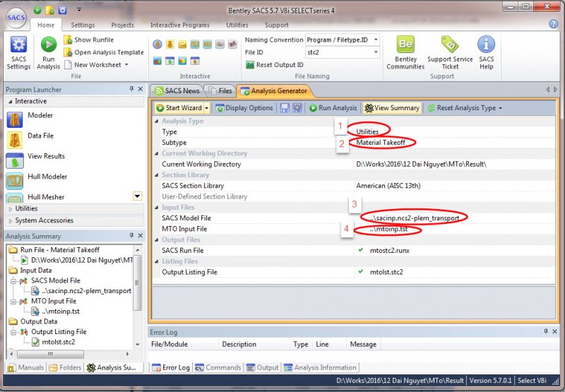565x392 pixels.
Task: Expand the Utilities section in Program Launcher
Action: tap(10, 208)
